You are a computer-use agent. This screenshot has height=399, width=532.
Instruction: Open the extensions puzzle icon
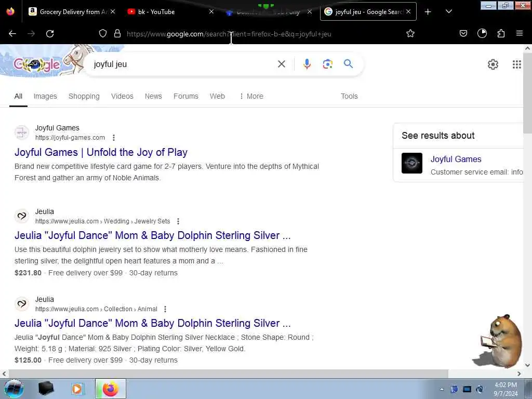pyautogui.click(x=501, y=33)
